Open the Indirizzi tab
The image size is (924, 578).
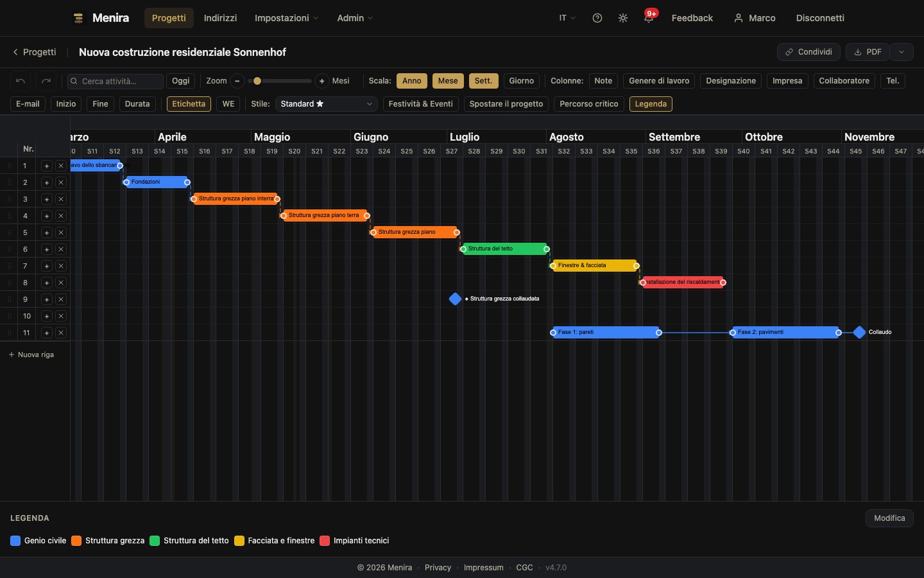(220, 18)
